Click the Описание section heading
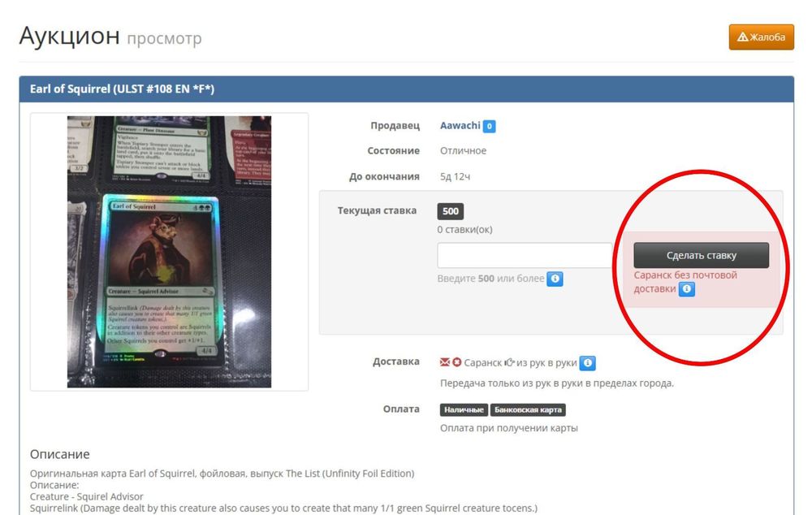Image resolution: width=812 pixels, height=515 pixels. (x=59, y=454)
